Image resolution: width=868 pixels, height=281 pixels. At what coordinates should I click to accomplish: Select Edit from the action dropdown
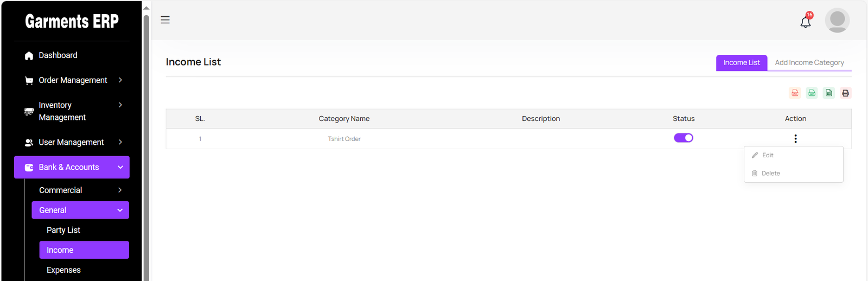click(x=767, y=155)
